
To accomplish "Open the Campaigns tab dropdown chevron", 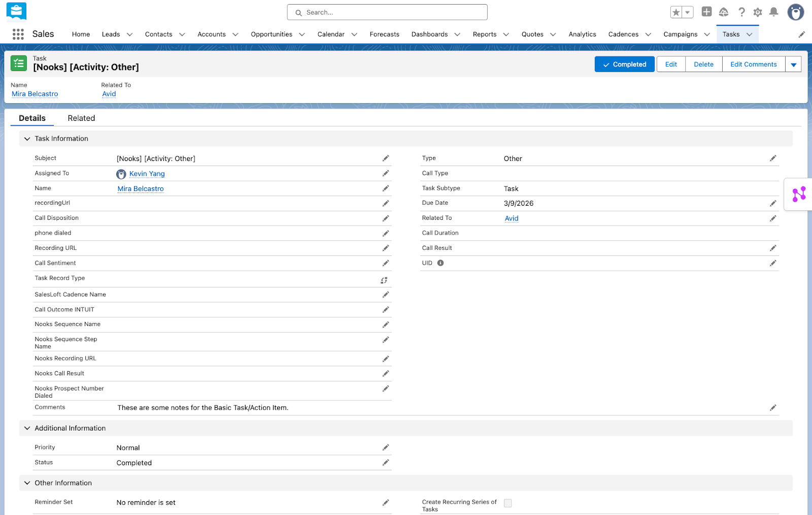I will pyautogui.click(x=707, y=35).
